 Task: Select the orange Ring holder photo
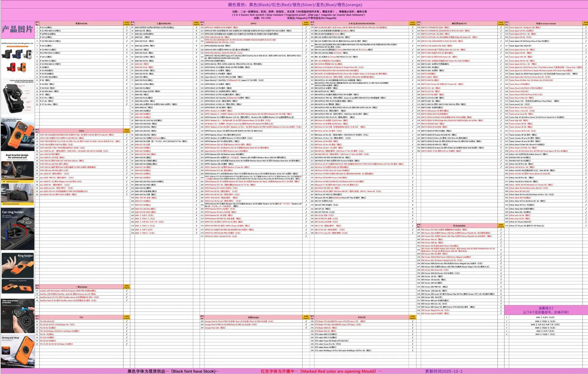click(17, 265)
